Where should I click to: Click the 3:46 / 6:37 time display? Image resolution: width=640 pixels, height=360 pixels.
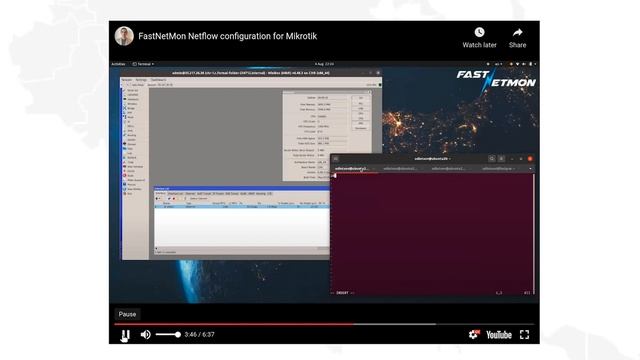pyautogui.click(x=199, y=335)
